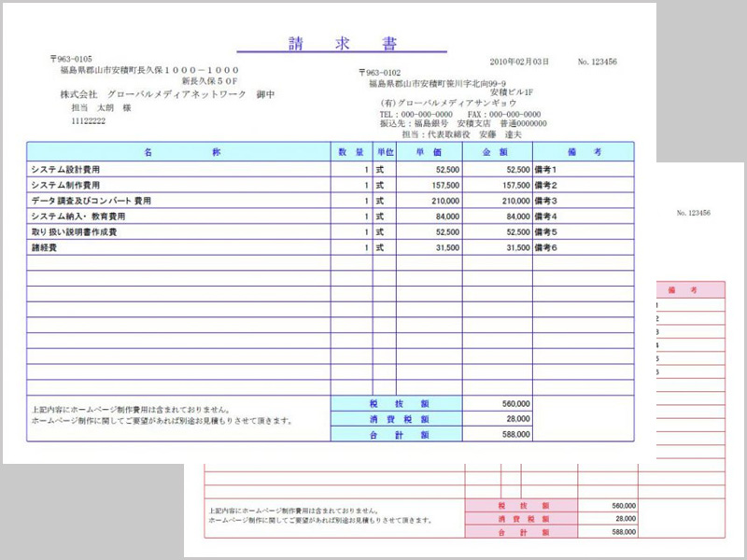This screenshot has width=747, height=560.
Task: Select the 備考6 remarks cell
Action: coord(545,247)
